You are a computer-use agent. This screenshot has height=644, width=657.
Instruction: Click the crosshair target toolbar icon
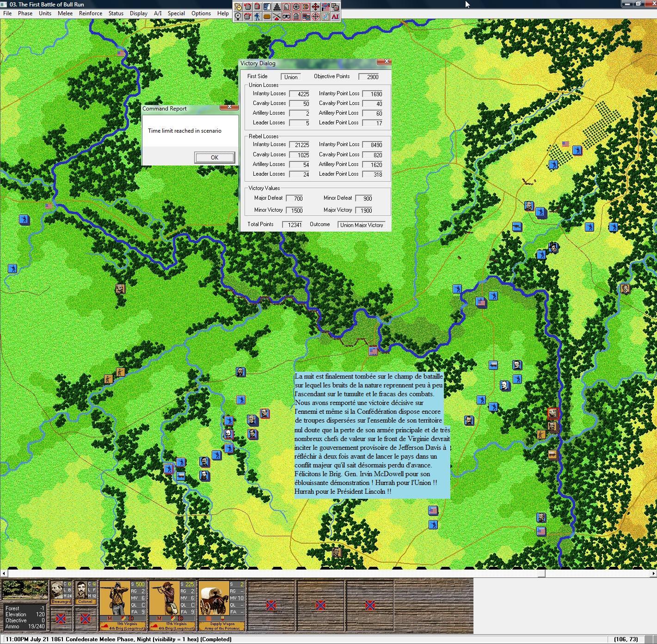[316, 17]
